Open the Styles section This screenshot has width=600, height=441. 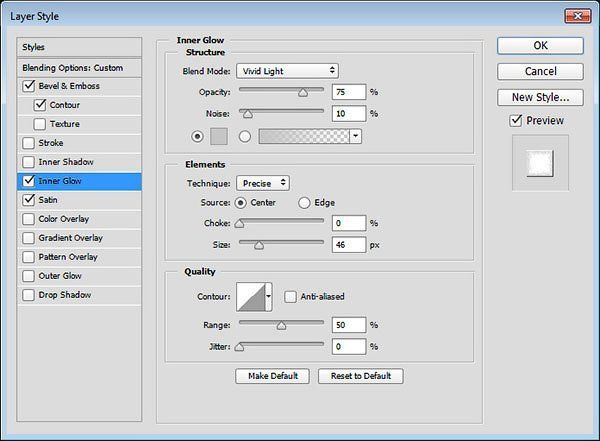(x=79, y=47)
